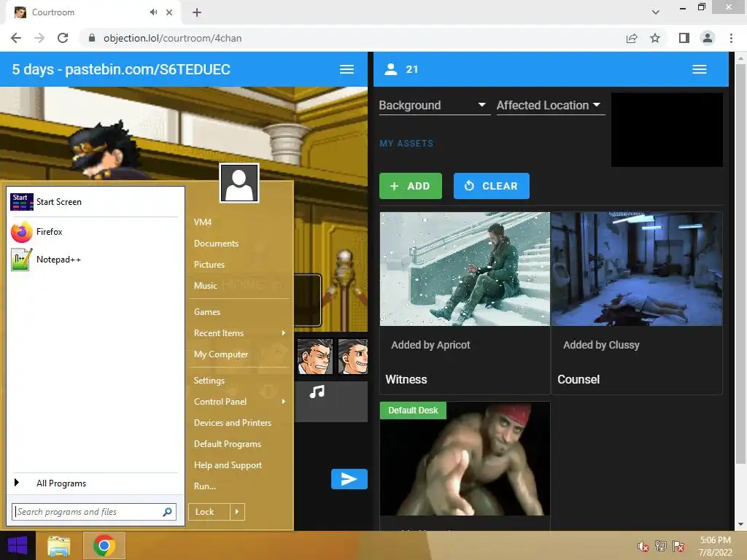Open Default Programs
This screenshot has height=560, width=747.
coord(228,444)
